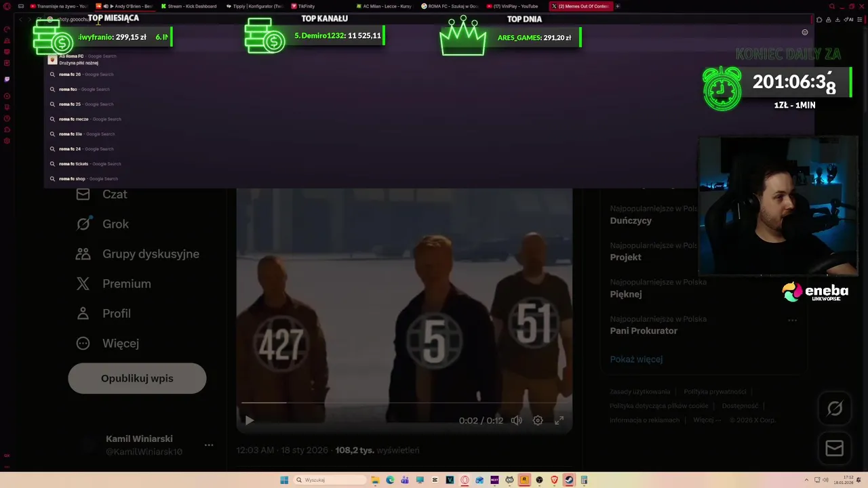Switch to the ROMA FC Google search tab
Image resolution: width=868 pixels, height=488 pixels.
(450, 6)
